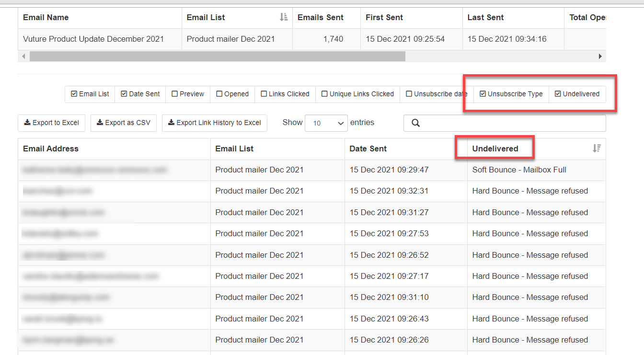Click the Export Link History to Excel button
Screen dimensions: 644x355
click(x=214, y=123)
